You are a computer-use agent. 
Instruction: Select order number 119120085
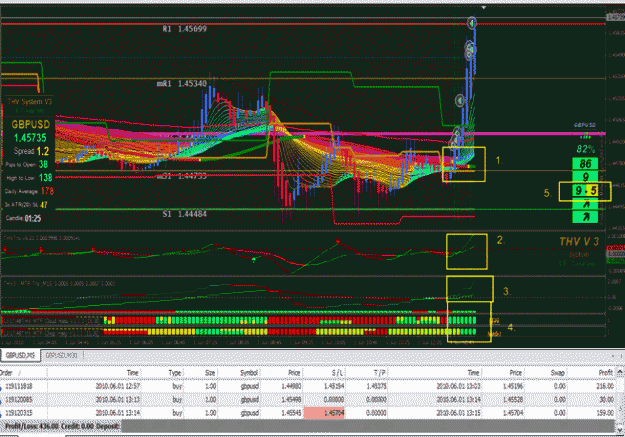point(19,400)
